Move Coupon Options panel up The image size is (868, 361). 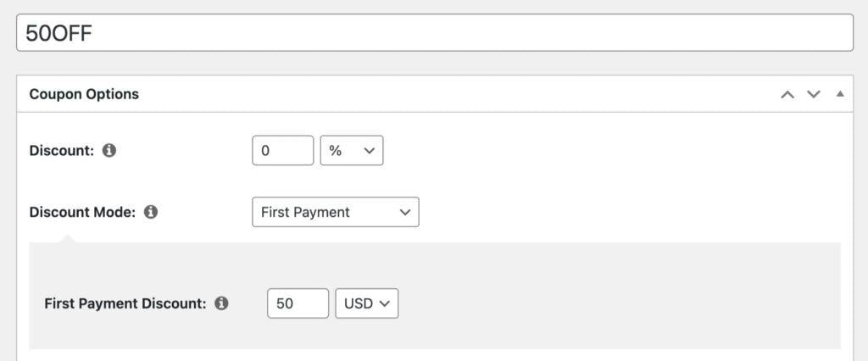tap(787, 94)
